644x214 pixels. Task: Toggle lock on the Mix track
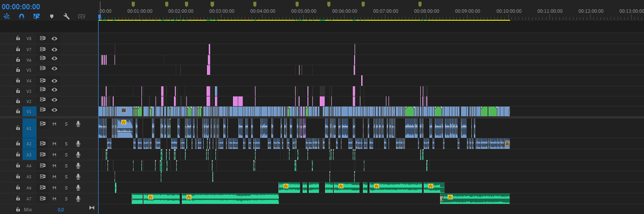point(18,209)
